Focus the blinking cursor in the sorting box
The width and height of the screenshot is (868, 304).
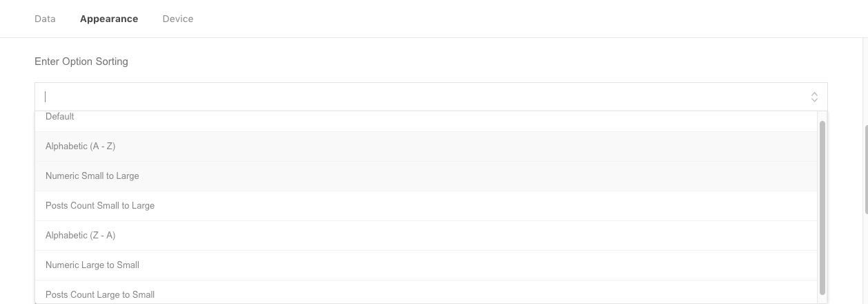(46, 97)
